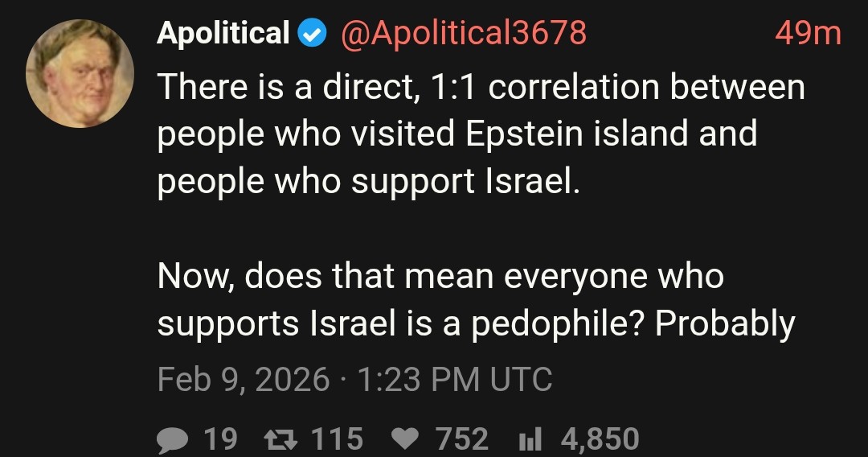Click the @Apolitical3678 handle
This screenshot has height=457, width=868.
[x=464, y=33]
